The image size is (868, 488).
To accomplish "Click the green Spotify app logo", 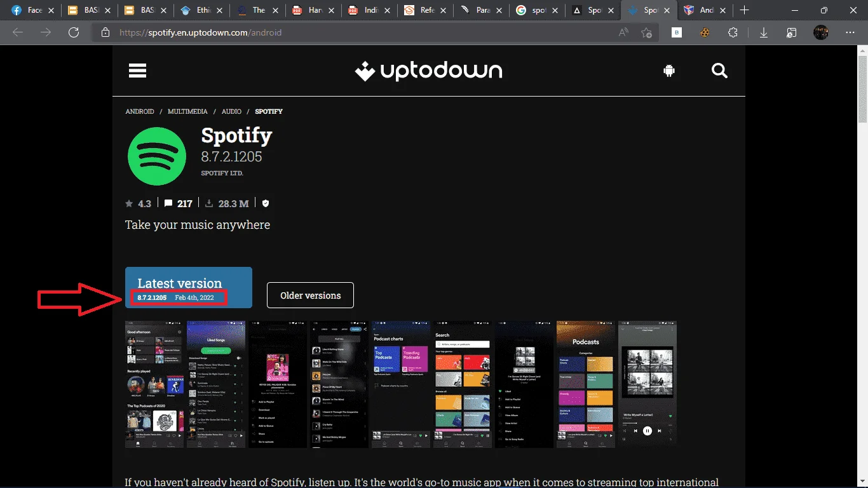I will [156, 156].
